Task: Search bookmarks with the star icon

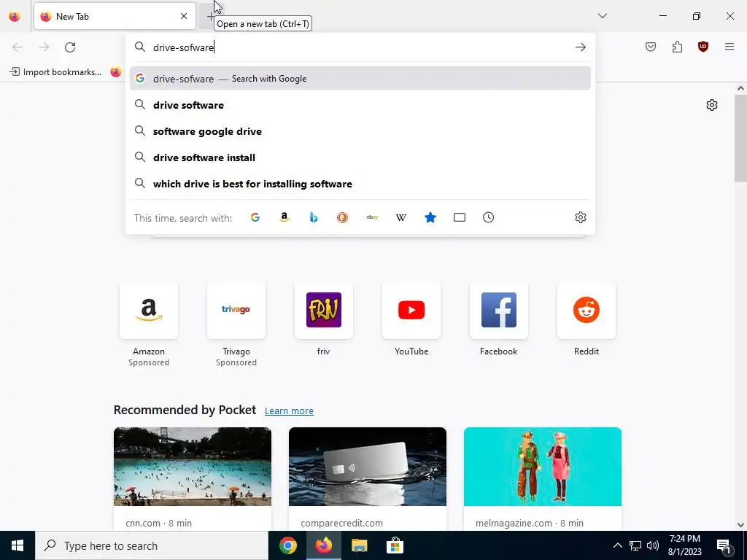Action: 430,217
